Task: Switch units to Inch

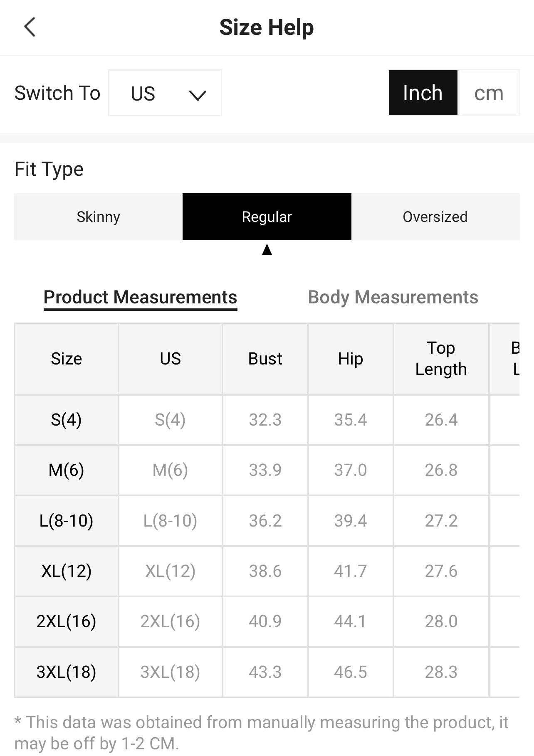Action: tap(423, 93)
